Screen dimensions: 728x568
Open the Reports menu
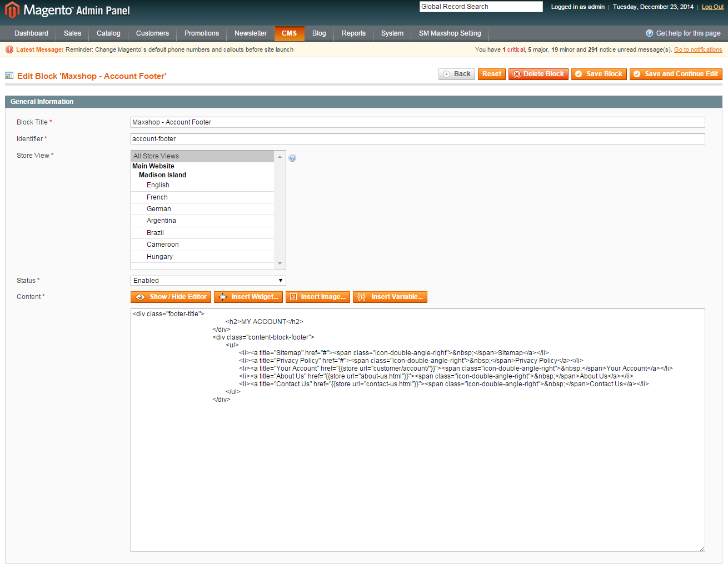pyautogui.click(x=353, y=33)
